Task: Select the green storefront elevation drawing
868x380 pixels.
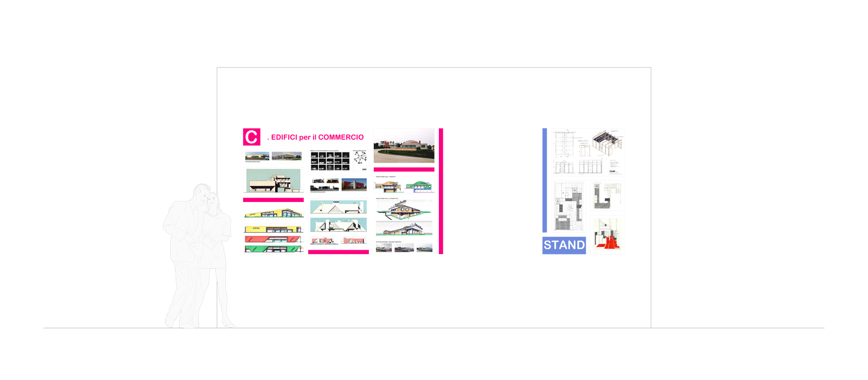Action: (273, 249)
